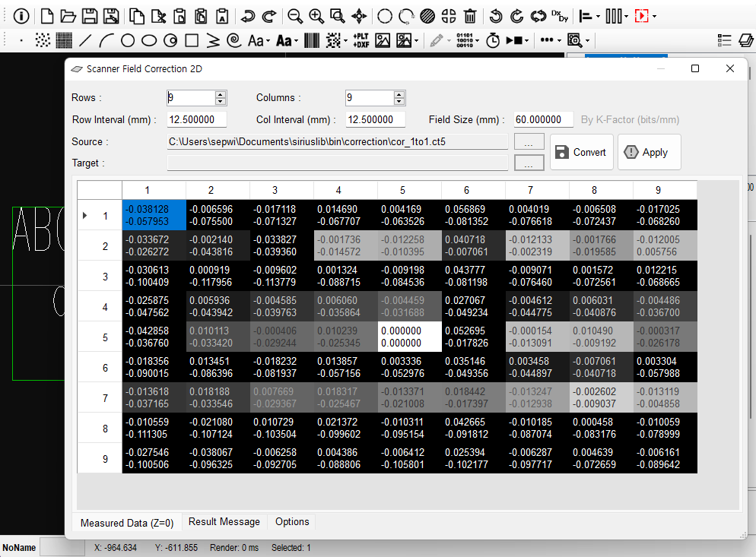
Task: Click the Undo arrow icon
Action: pos(248,16)
